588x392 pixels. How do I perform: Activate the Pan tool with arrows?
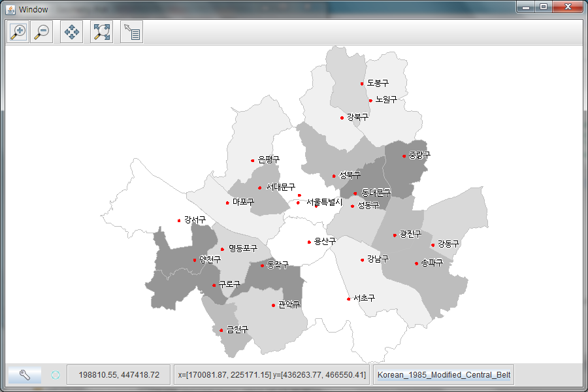(71, 31)
